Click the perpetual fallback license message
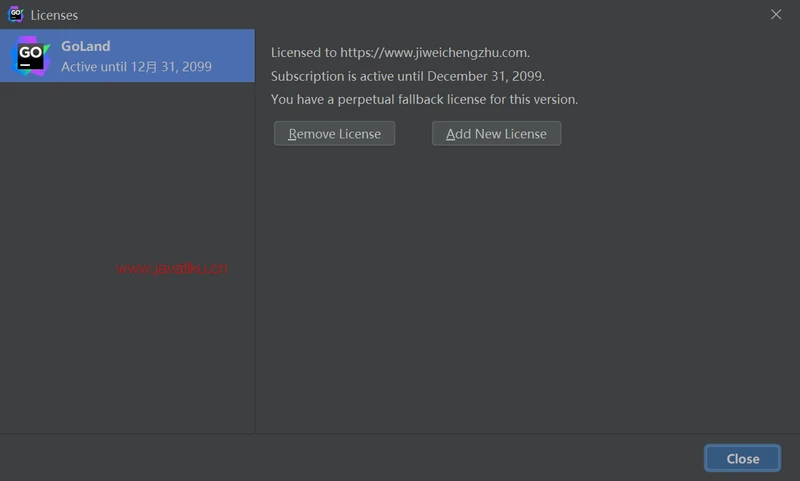 pos(424,99)
